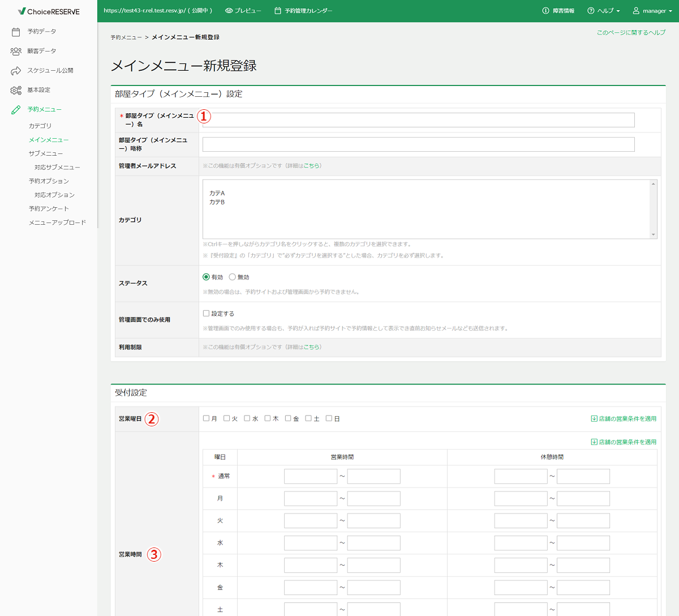Open 顧客データ in the sidebar
Viewport: 679px width, 616px height.
(x=42, y=51)
